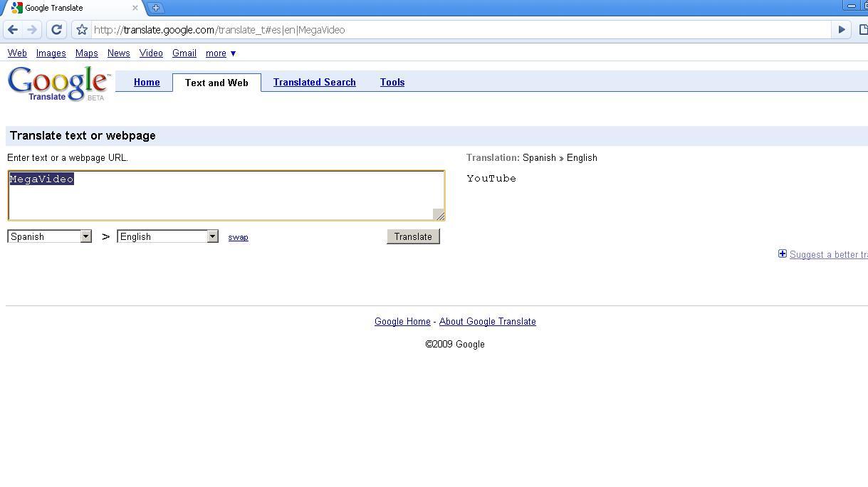Viewport: 868px width, 487px height.
Task: Bookmark this page with the star icon
Action: point(82,30)
